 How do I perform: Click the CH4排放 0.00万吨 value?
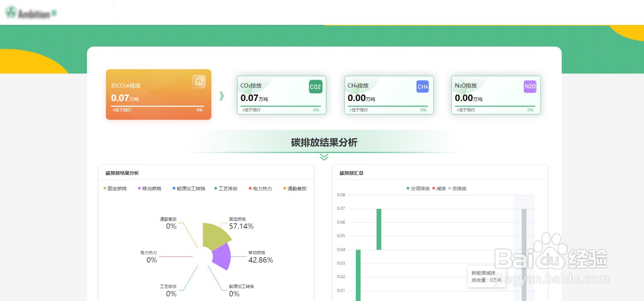coord(361,98)
